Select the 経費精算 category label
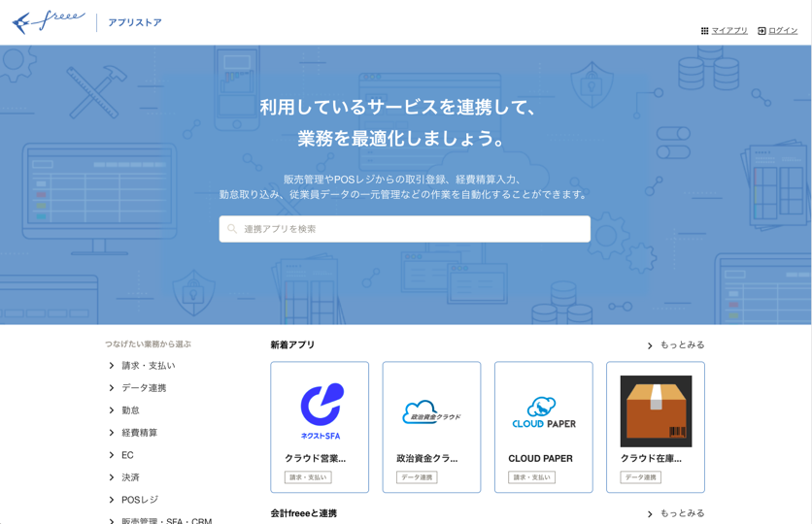 (139, 433)
